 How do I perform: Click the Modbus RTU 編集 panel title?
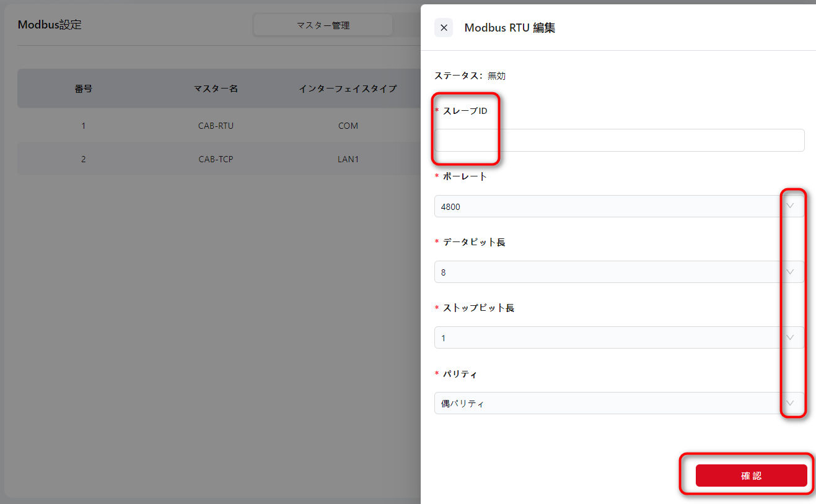[x=509, y=28]
